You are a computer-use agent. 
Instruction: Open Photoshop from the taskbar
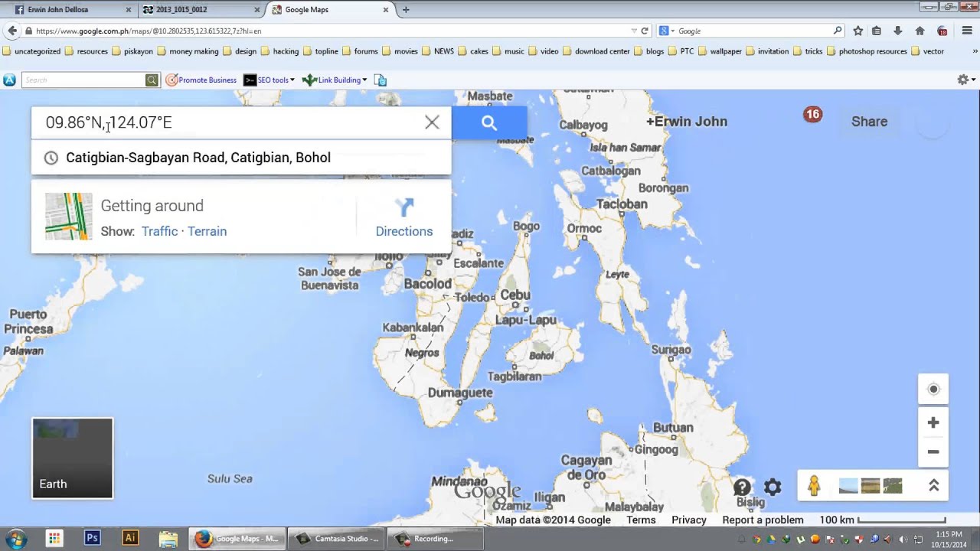92,538
